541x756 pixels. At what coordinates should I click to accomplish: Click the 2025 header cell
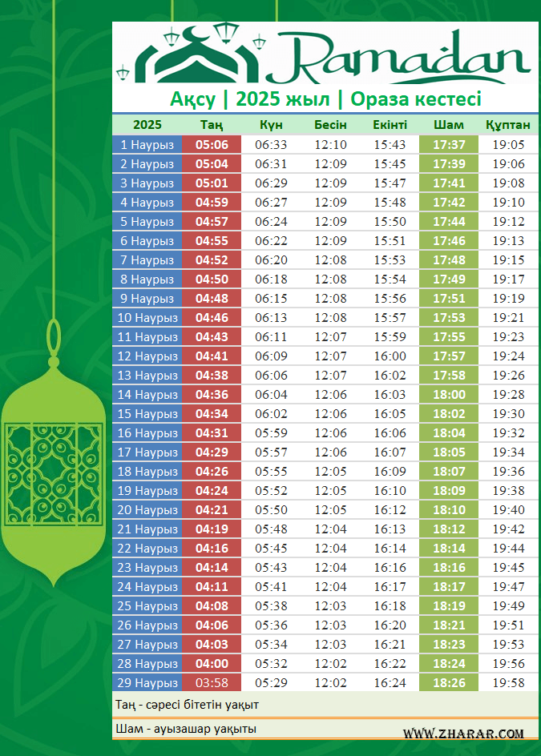pos(147,125)
